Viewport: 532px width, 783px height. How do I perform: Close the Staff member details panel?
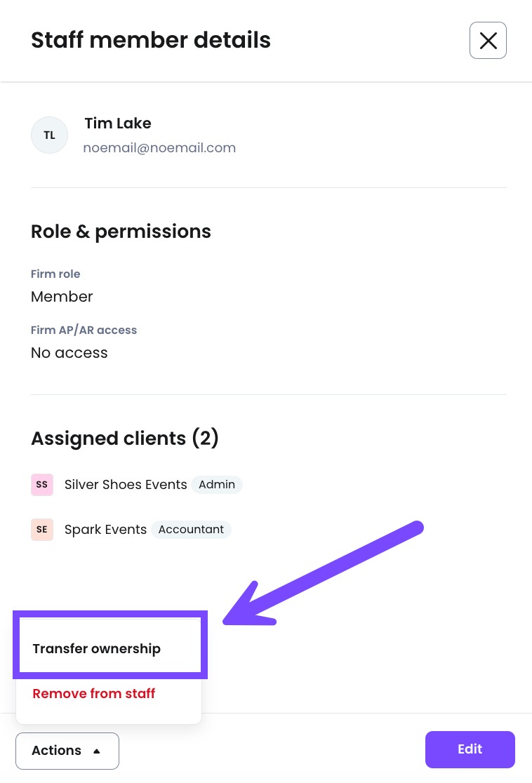pos(488,41)
